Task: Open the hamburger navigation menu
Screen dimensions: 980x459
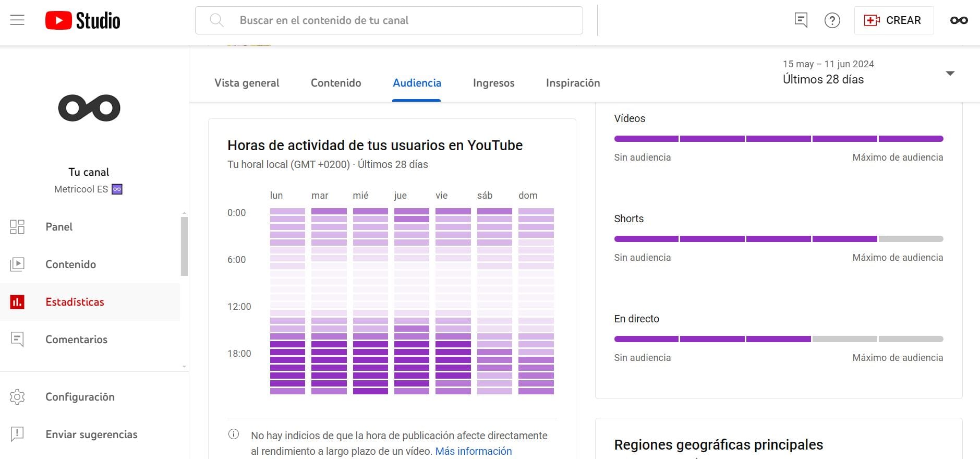Action: [x=17, y=20]
